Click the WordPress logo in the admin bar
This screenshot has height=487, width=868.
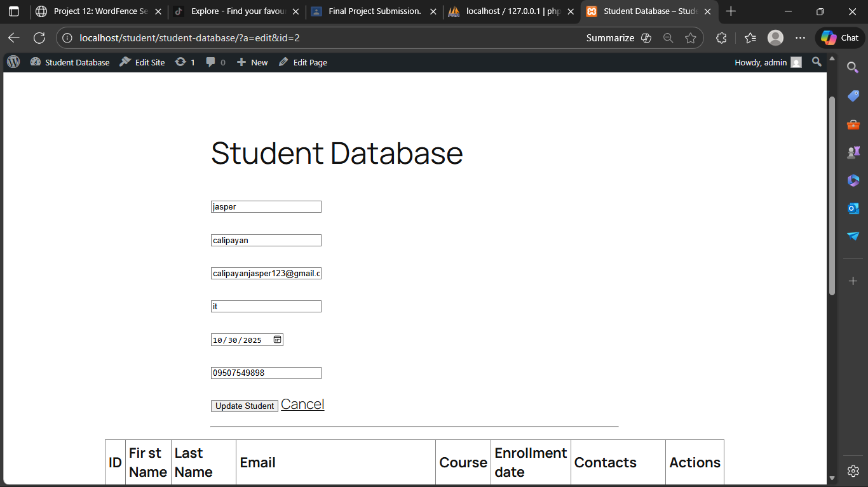pos(13,62)
